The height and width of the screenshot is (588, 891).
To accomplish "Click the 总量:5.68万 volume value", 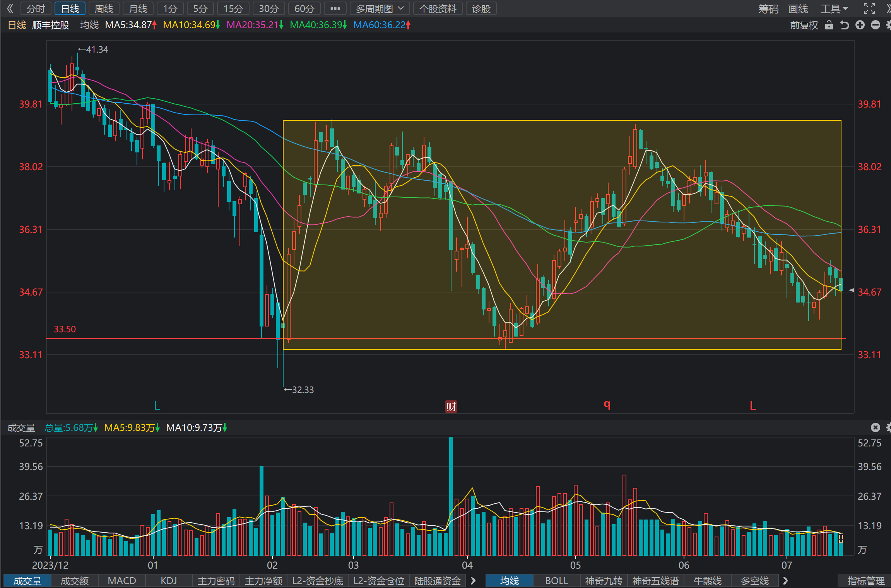I will click(71, 427).
